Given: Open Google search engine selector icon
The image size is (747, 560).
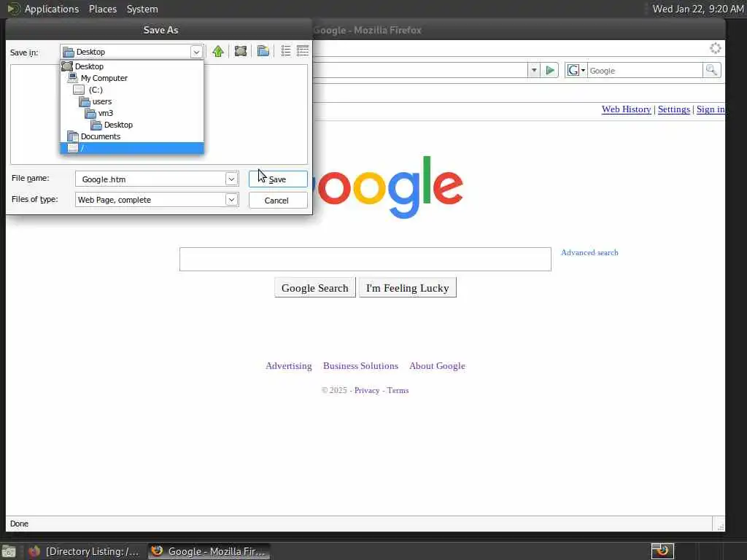Looking at the screenshot, I should [576, 71].
